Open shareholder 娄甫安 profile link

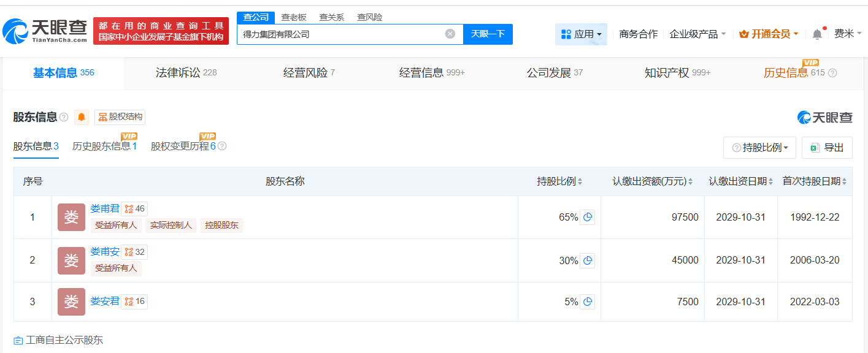pos(105,251)
